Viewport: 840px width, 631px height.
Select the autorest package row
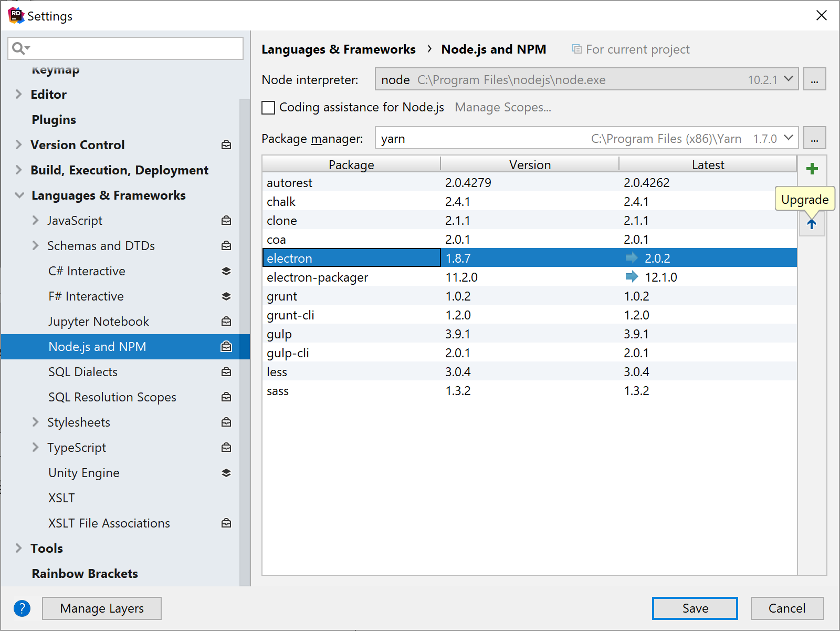coord(530,182)
